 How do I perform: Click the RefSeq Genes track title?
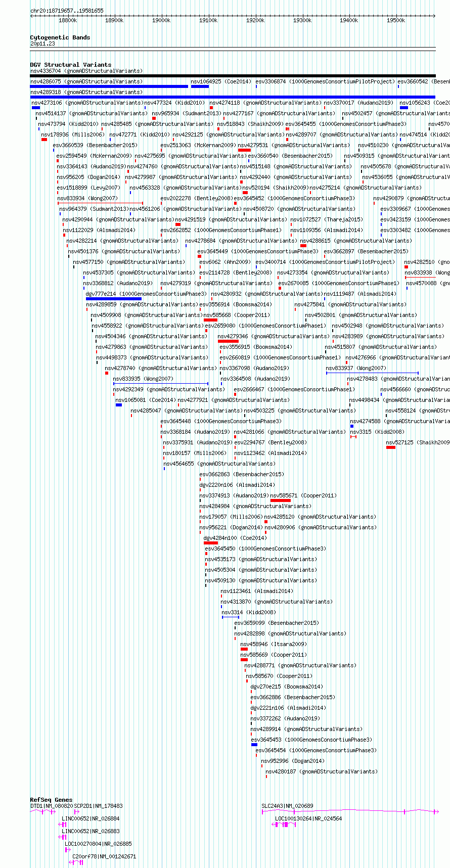click(51, 800)
